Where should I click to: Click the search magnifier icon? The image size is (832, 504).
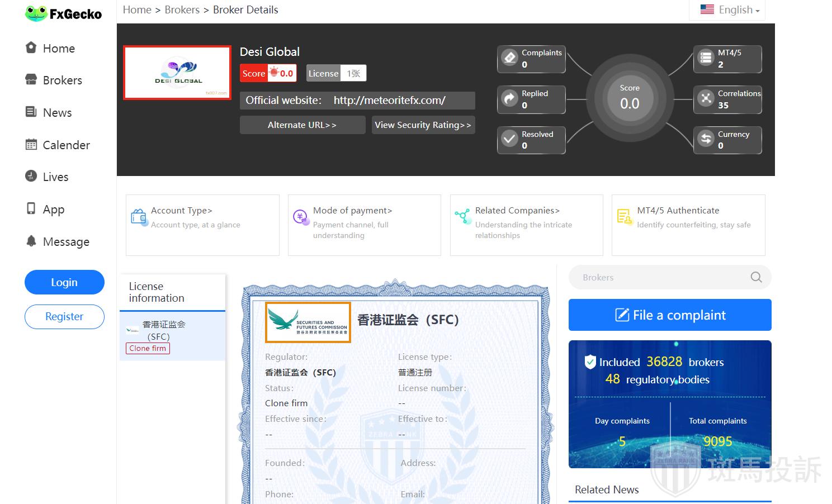[x=756, y=277]
